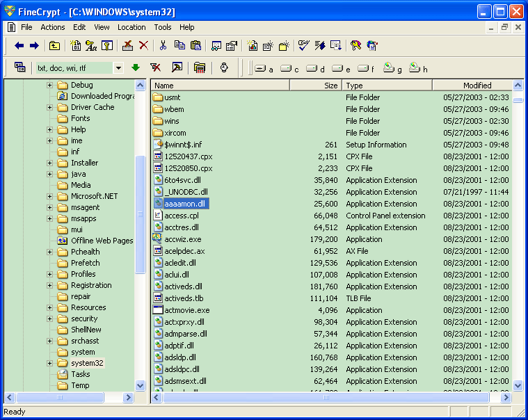528x420 pixels.
Task: Select the wbem folder in file list
Action: [174, 109]
